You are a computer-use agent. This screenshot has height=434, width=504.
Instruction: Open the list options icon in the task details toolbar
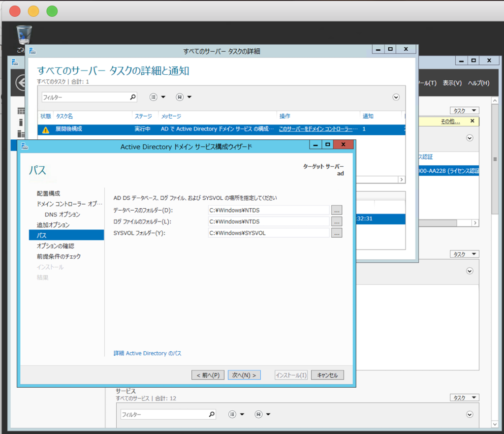154,97
